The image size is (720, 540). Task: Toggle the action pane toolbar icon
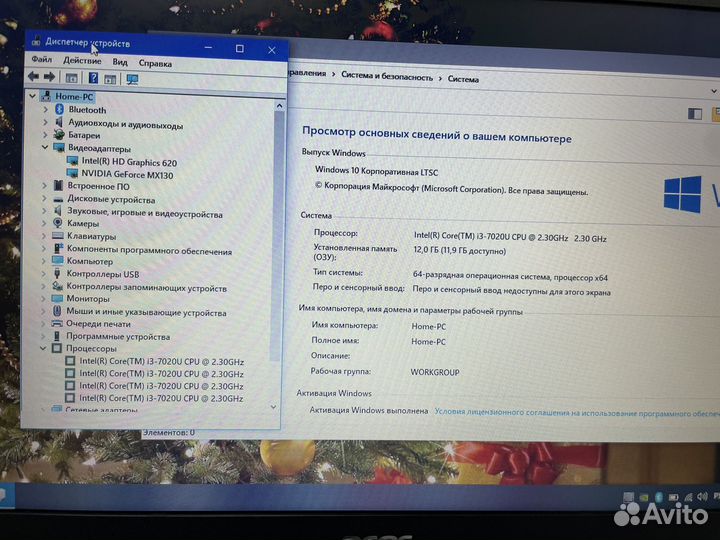point(110,79)
